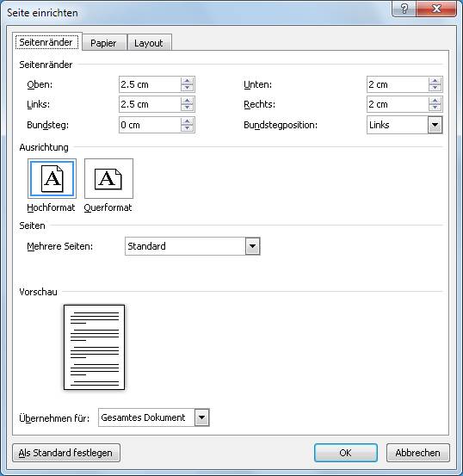The width and height of the screenshot is (463, 476).
Task: Click the Abbrechen button
Action: (x=417, y=453)
